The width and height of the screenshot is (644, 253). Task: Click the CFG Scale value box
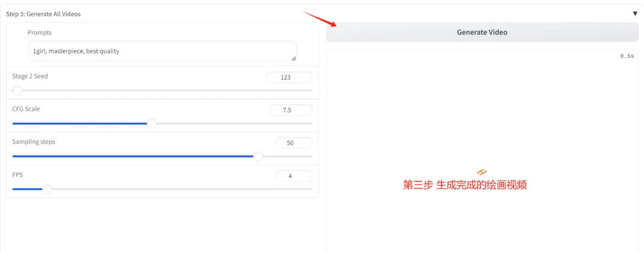coord(290,110)
